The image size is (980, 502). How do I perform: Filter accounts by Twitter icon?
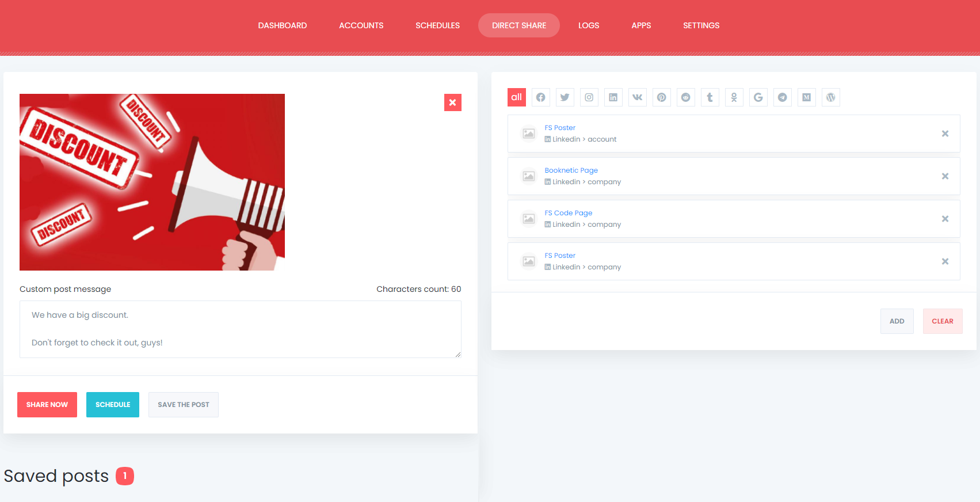565,97
